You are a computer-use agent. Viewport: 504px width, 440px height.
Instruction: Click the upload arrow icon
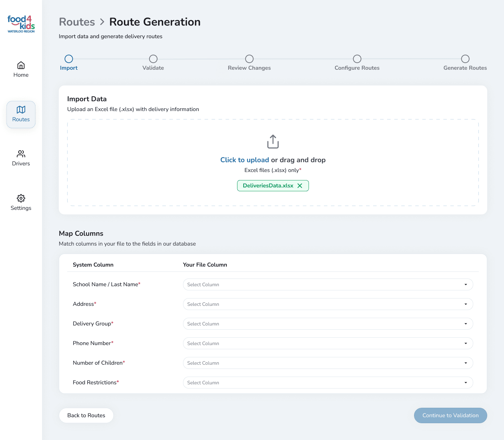coord(273,142)
